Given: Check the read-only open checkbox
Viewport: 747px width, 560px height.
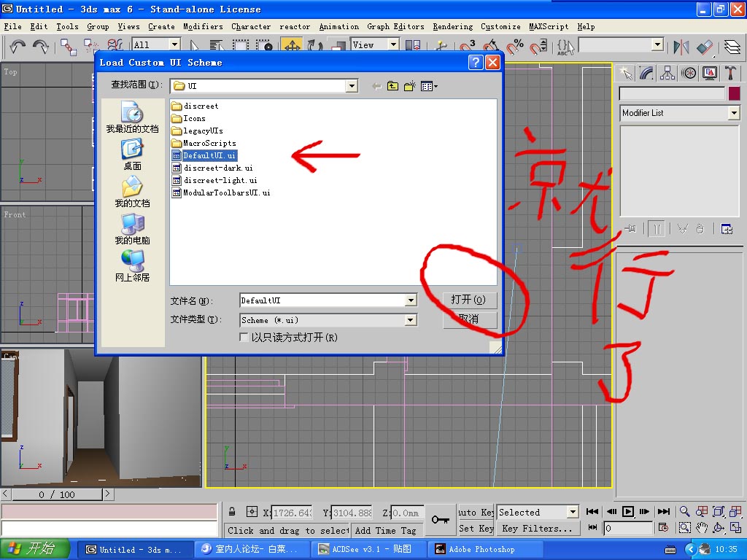Looking at the screenshot, I should click(x=244, y=337).
